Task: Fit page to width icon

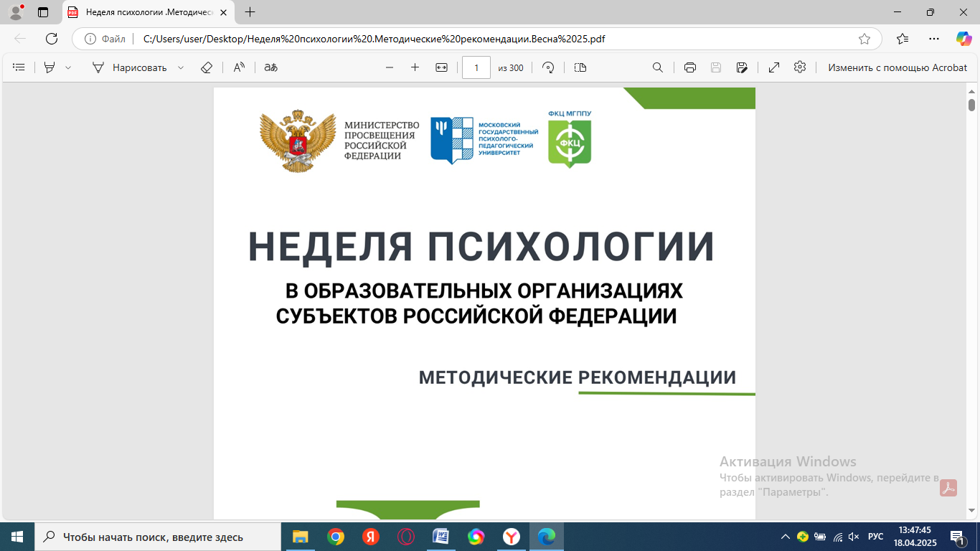Action: coord(441,67)
